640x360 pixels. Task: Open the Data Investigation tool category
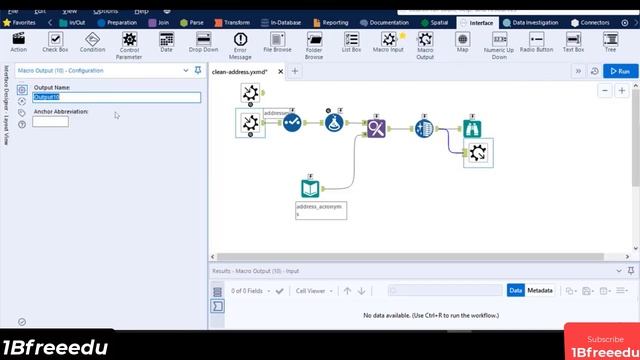[531, 22]
